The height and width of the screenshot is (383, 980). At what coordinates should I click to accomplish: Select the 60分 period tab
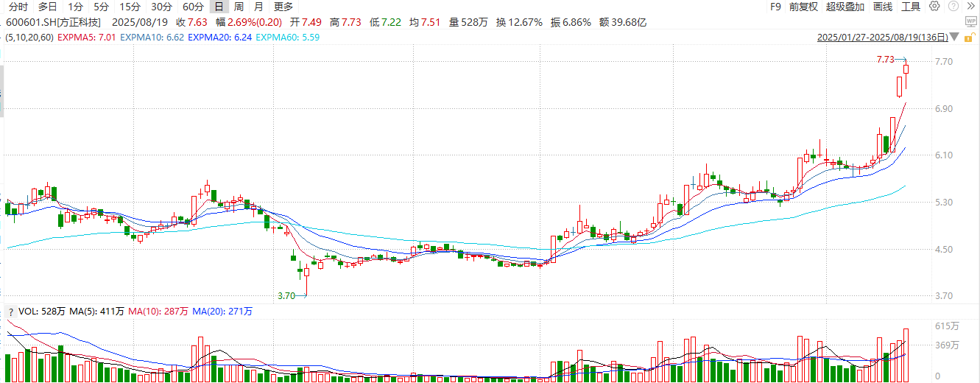(193, 7)
